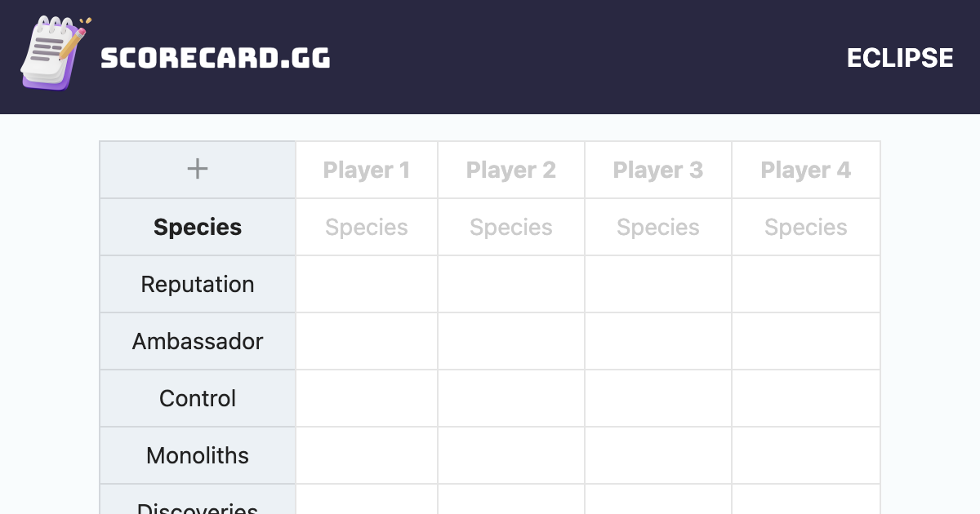980x514 pixels.
Task: Select the Species field for Player 3
Action: pos(658,228)
